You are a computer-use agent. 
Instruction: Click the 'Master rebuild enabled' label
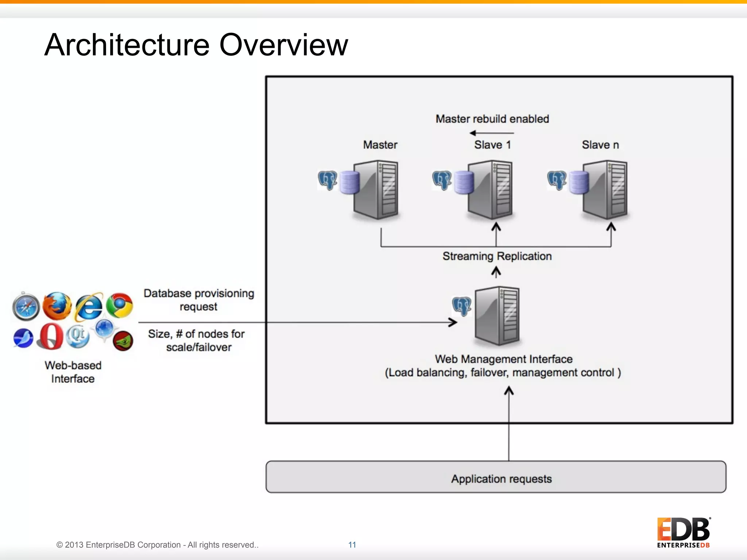(x=492, y=119)
